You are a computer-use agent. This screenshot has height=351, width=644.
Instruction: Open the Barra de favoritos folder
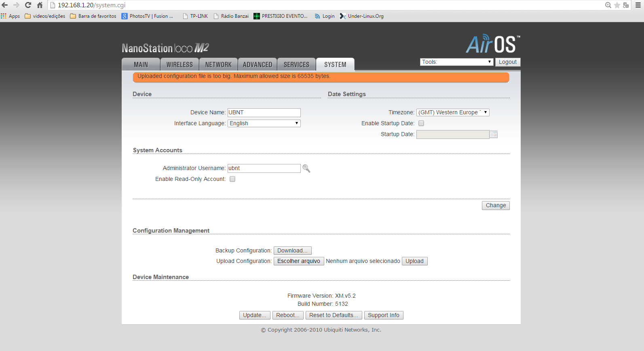point(93,16)
